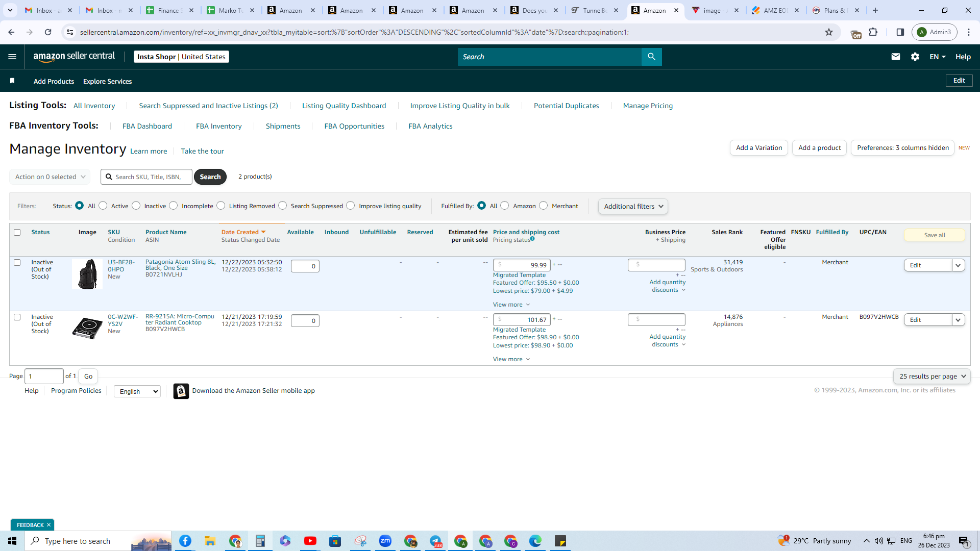Open the 25 results per page dropdown
The height and width of the screenshot is (551, 980).
pyautogui.click(x=932, y=377)
